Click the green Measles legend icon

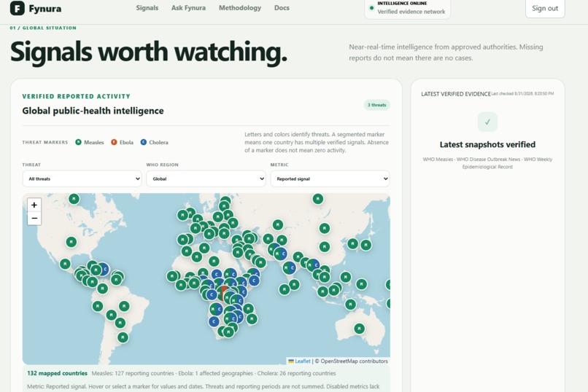point(78,142)
